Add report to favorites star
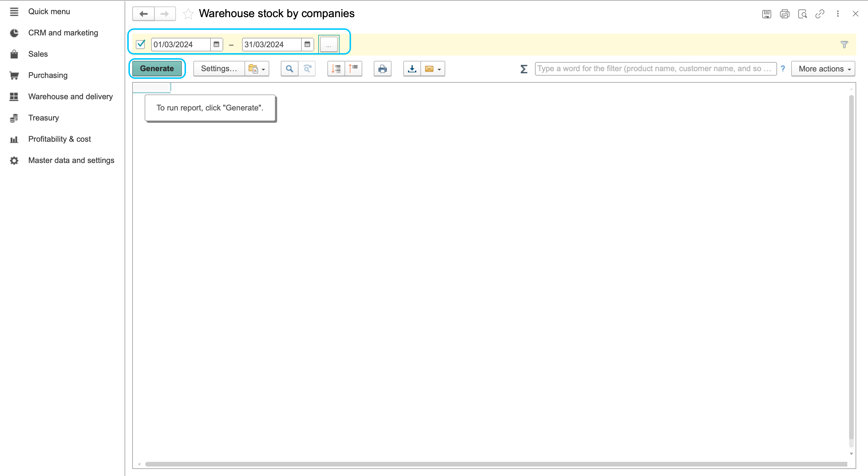 [x=188, y=14]
